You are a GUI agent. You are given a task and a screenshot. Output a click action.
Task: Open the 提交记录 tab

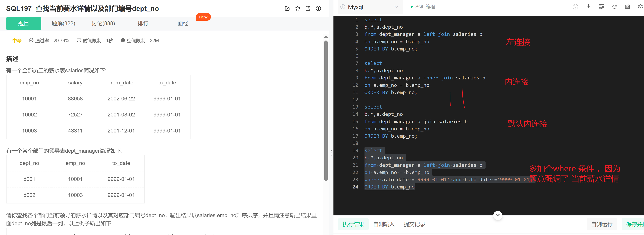414,224
